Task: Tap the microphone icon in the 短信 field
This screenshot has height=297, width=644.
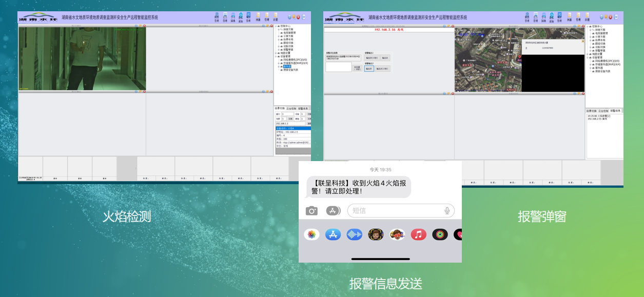Action: coord(447,211)
